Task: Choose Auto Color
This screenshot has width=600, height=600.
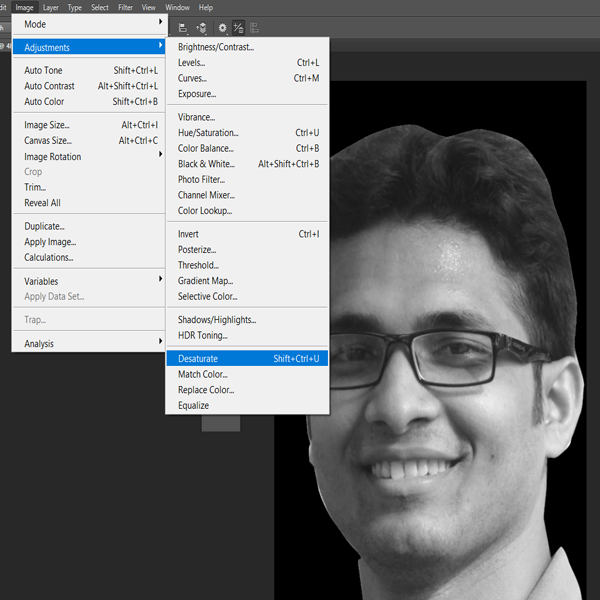Action: pos(90,101)
